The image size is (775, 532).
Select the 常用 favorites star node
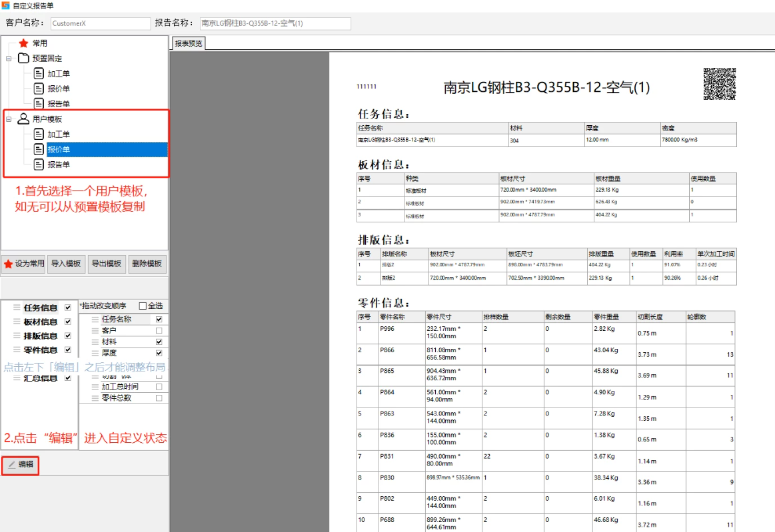23,43
